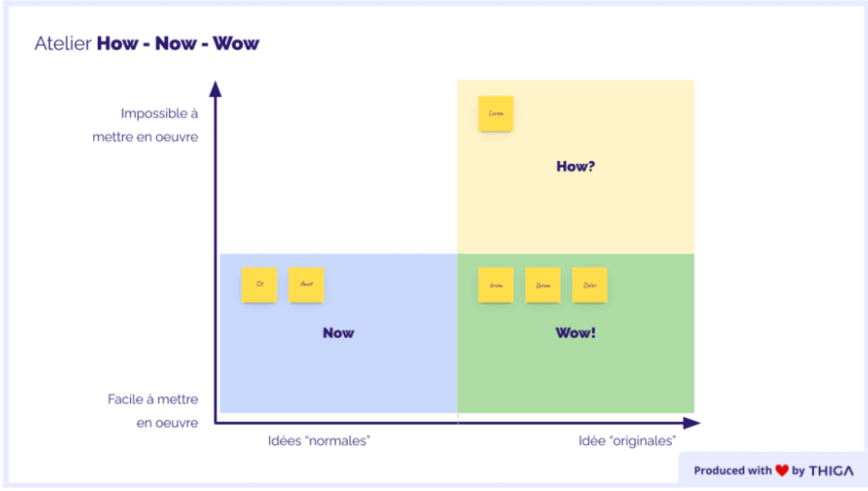This screenshot has width=868, height=491.
Task: Select the "Lorem" sticky note in Wow quadrant
Action: point(495,285)
